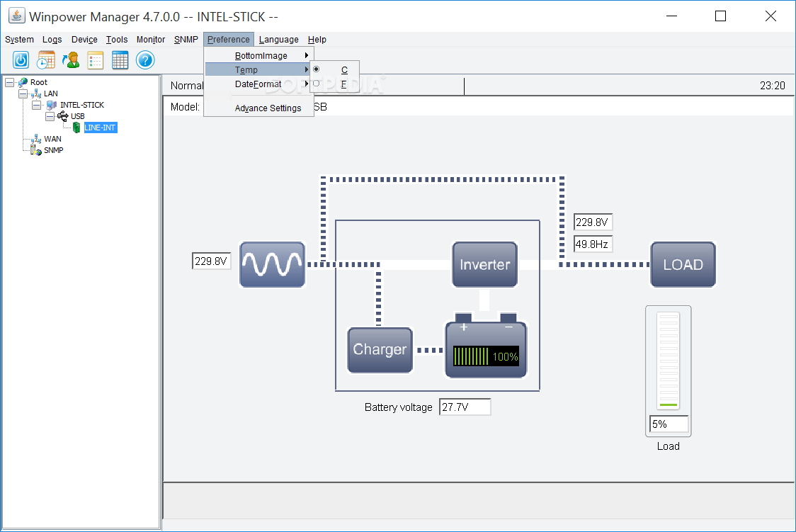The height and width of the screenshot is (532, 796).
Task: Open the Logs menu
Action: point(52,40)
